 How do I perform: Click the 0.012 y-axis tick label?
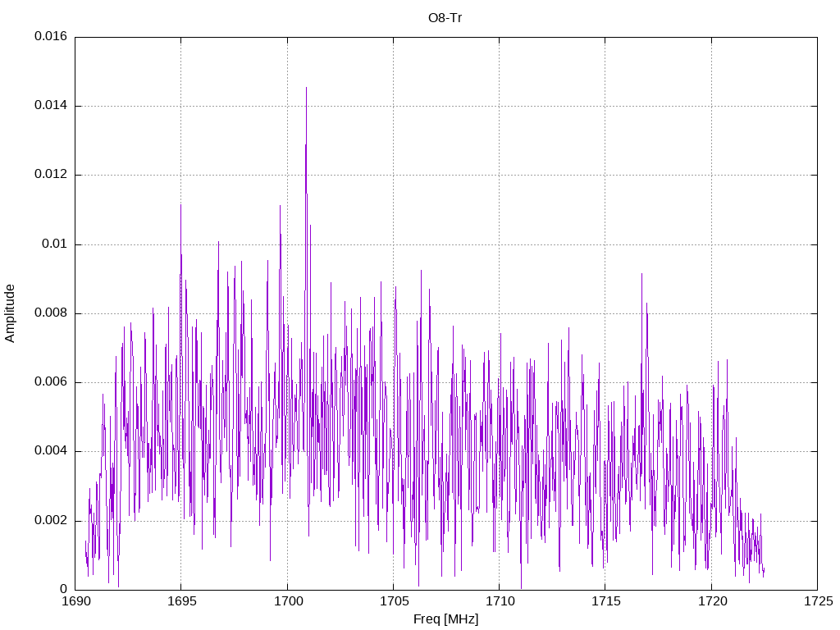click(x=51, y=175)
